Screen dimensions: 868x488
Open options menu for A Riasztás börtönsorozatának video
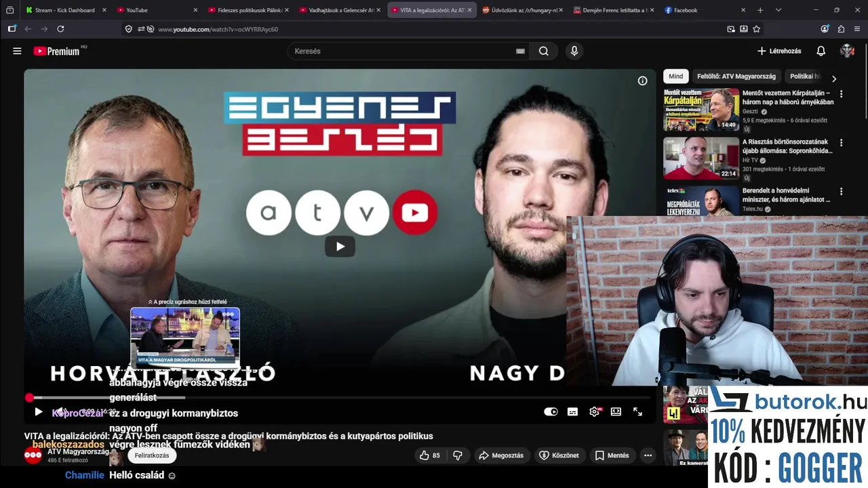point(841,143)
